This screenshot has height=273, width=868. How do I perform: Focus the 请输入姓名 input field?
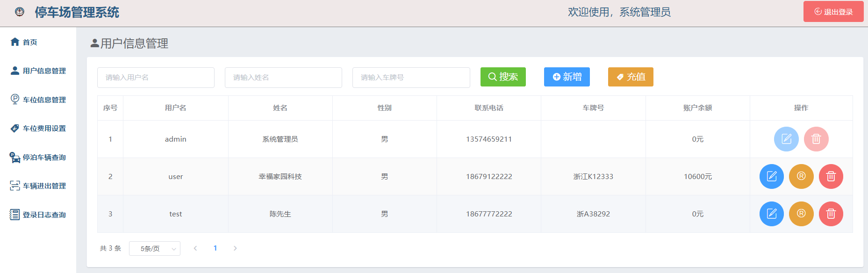tap(283, 78)
